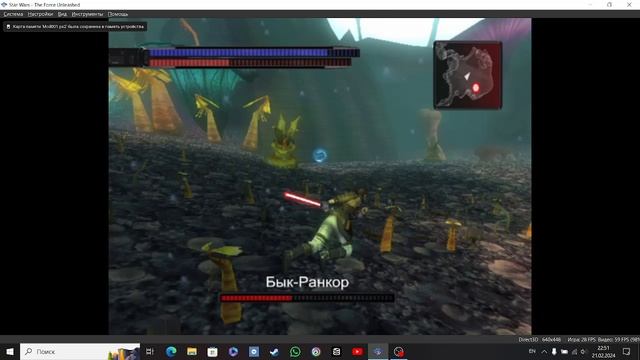Viewport: 640px width, 360px height.
Task: Open Microsoft Store from taskbar
Action: 212,351
